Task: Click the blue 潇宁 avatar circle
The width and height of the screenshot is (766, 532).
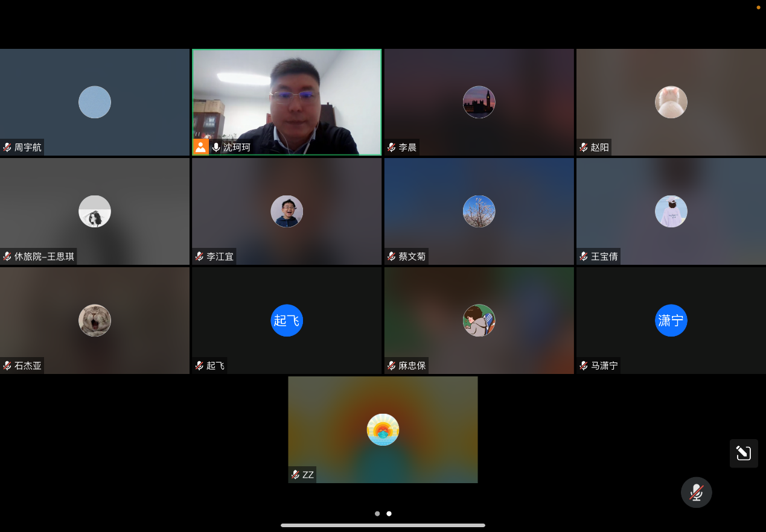Action: point(671,320)
